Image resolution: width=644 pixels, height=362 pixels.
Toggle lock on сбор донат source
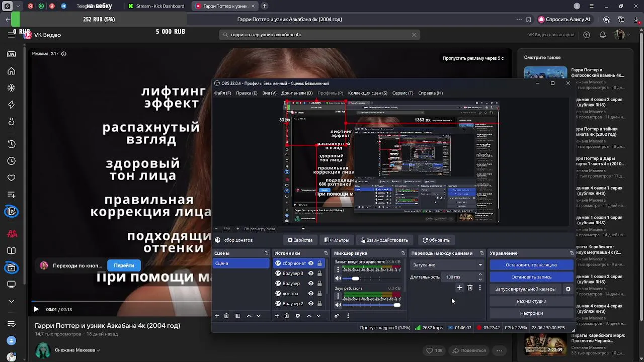(x=319, y=263)
